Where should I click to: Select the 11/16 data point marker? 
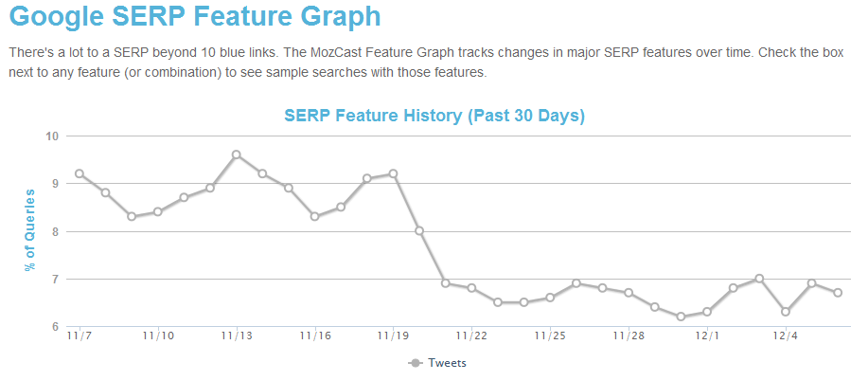point(314,216)
